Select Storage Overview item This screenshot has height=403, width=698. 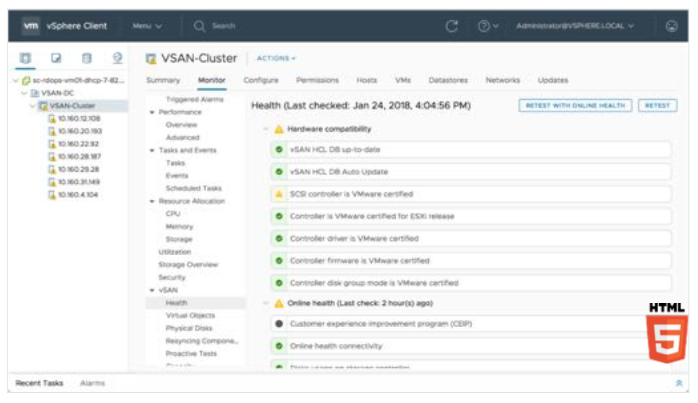click(188, 265)
